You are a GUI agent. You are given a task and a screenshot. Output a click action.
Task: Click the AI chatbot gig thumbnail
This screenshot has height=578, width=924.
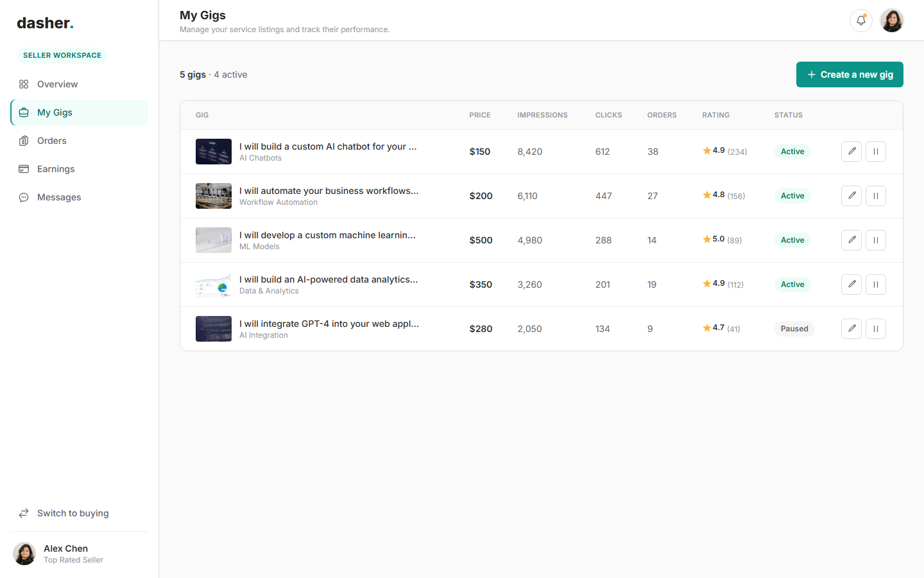pos(214,152)
